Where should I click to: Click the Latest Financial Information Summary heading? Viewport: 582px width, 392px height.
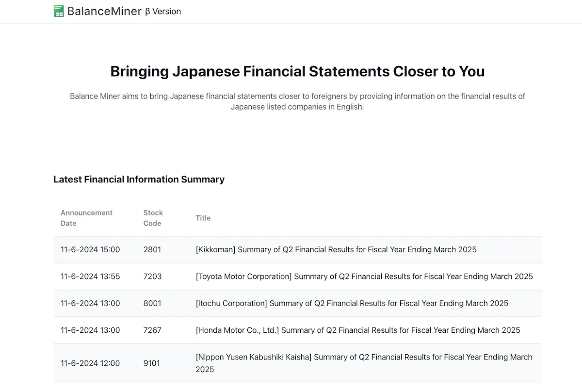[x=139, y=180]
